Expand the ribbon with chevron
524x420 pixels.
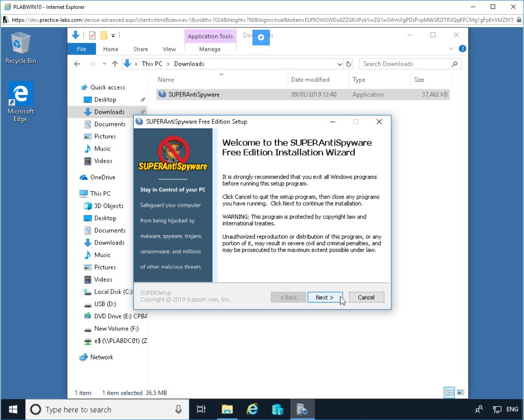pos(451,49)
